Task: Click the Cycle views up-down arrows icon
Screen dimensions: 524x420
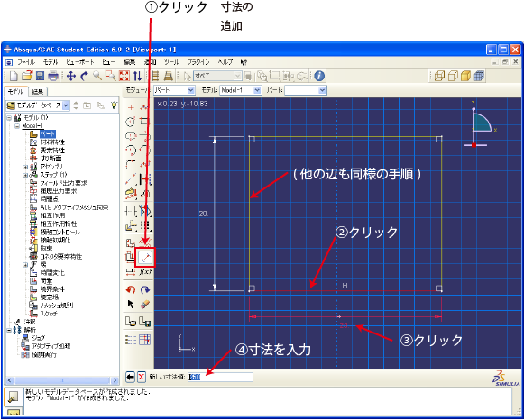Action: click(x=137, y=76)
